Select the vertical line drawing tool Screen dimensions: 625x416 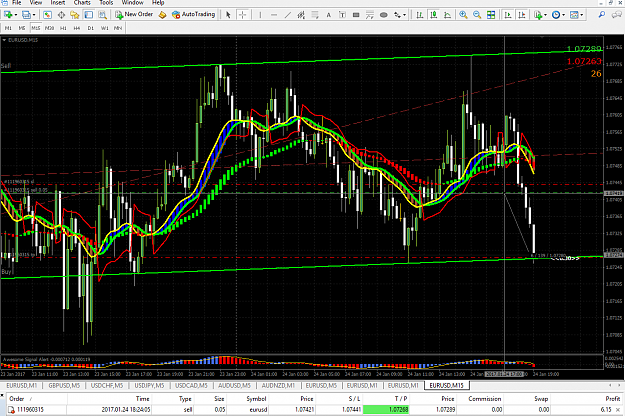pos(260,15)
